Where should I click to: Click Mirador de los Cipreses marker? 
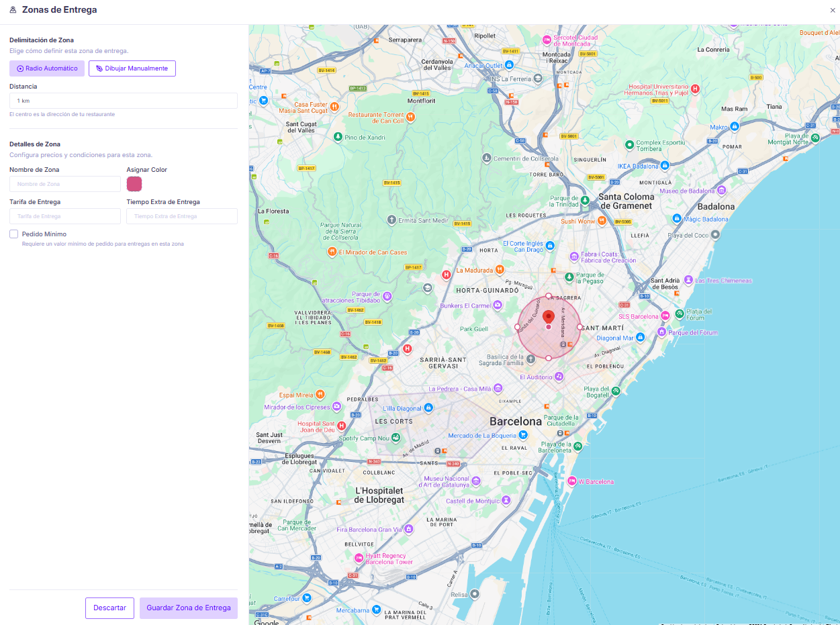coord(337,407)
